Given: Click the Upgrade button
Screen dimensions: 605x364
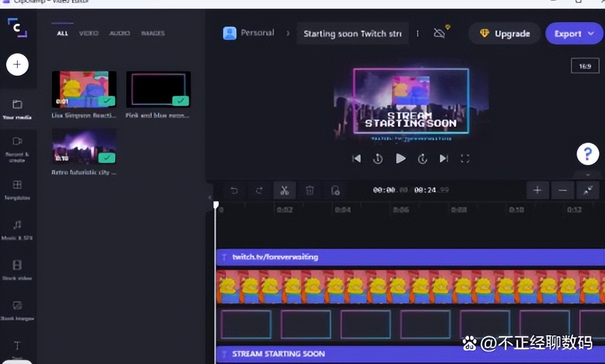Looking at the screenshot, I should point(504,33).
